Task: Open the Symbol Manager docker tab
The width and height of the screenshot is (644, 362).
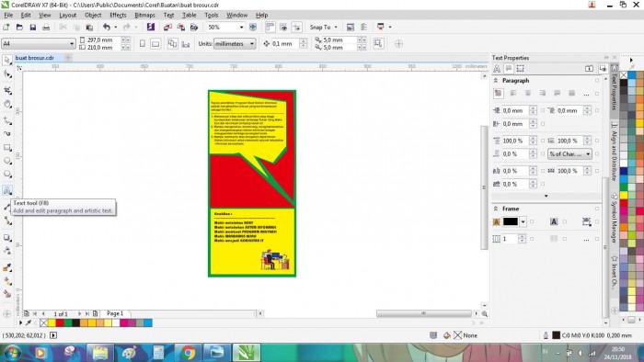Action: [x=614, y=217]
